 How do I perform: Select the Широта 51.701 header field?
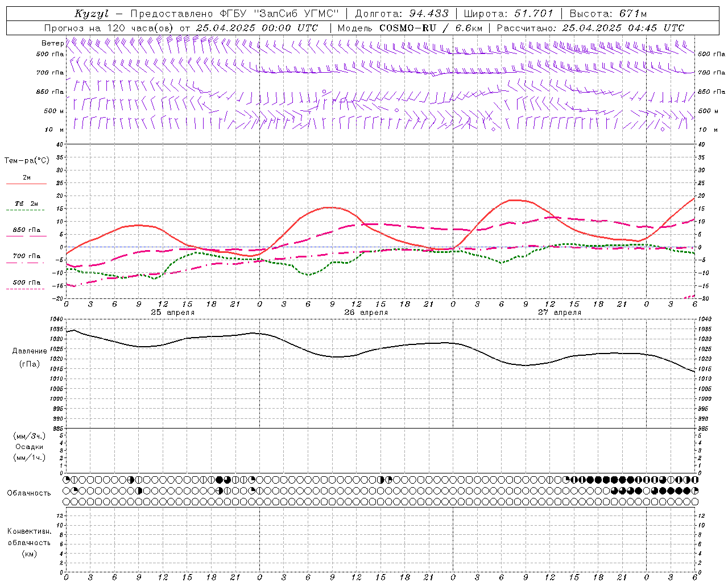[508, 14]
